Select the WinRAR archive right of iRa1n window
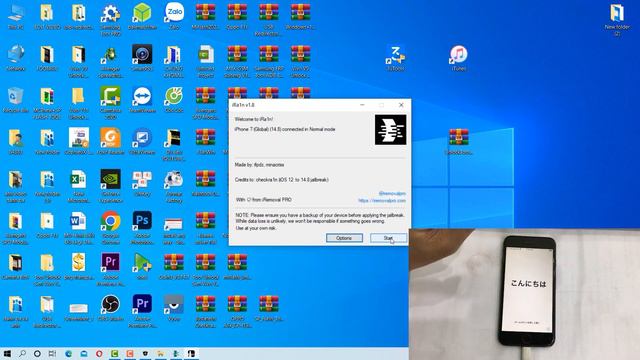The image size is (640, 360). [459, 142]
